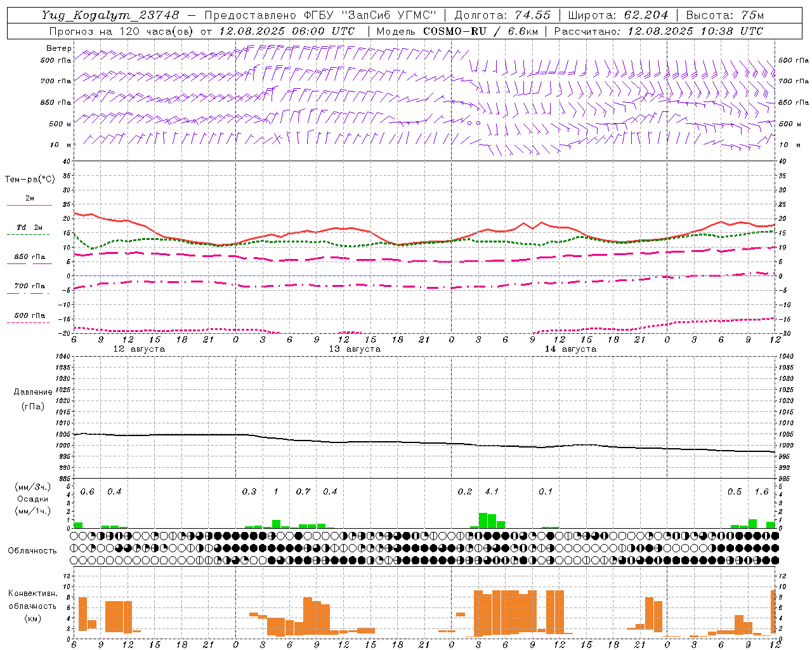
Task: Click the Долгота: 74.55 header field
Action: click(x=502, y=15)
